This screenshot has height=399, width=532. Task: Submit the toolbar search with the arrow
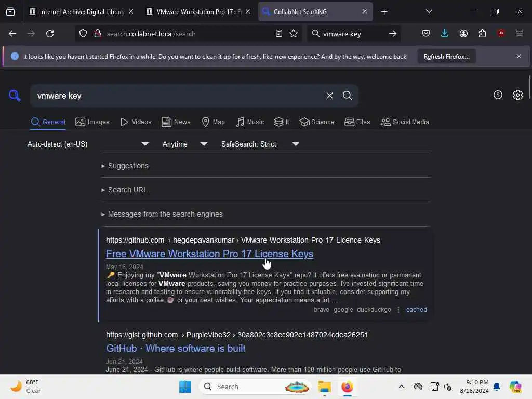tap(393, 34)
